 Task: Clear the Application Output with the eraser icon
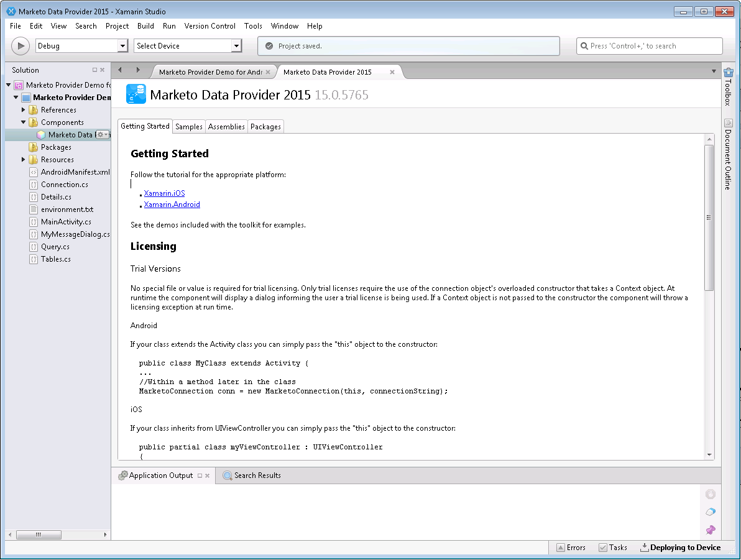coord(710,512)
